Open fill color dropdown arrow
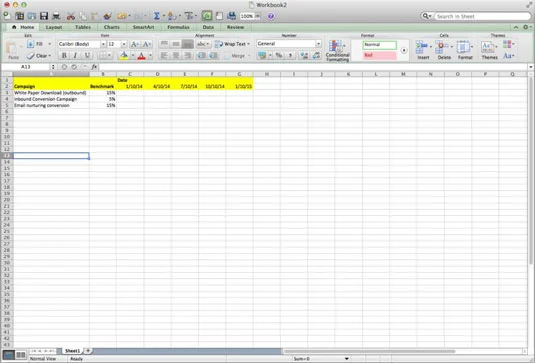Viewport: 535px width, 363px height. pyautogui.click(x=133, y=56)
